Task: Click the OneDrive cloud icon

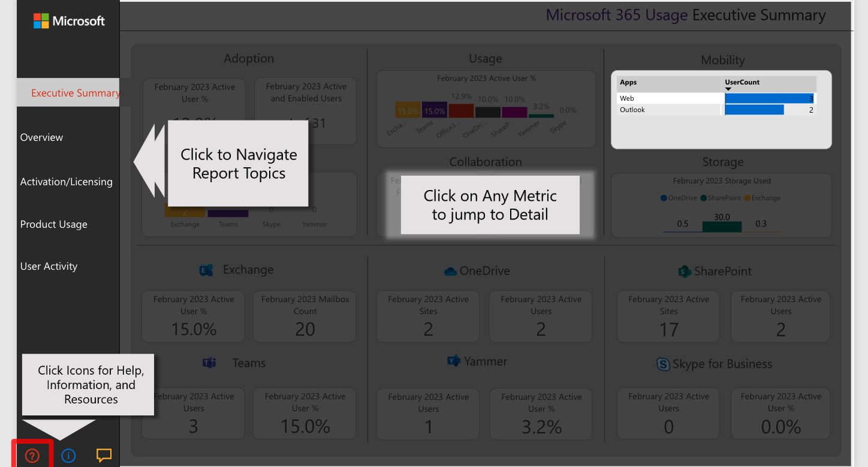Action: [450, 272]
